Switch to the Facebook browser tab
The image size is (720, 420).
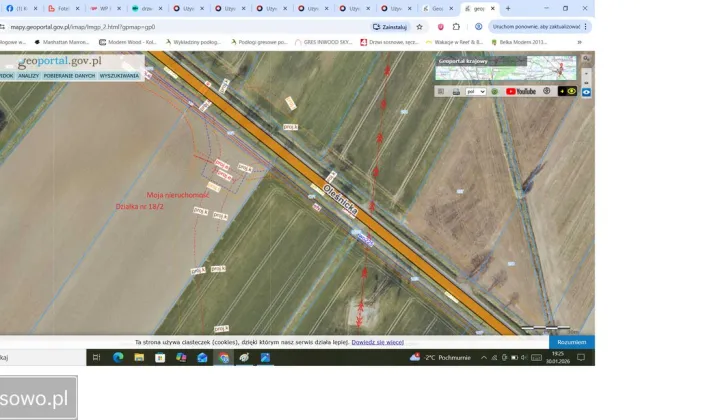tap(21, 8)
